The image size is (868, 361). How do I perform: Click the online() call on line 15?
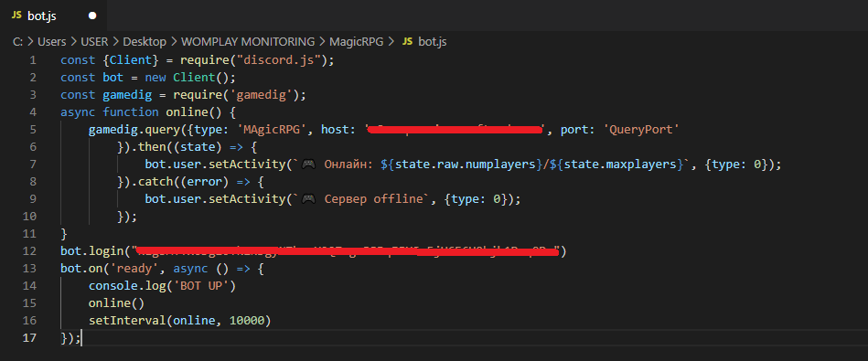tap(116, 303)
